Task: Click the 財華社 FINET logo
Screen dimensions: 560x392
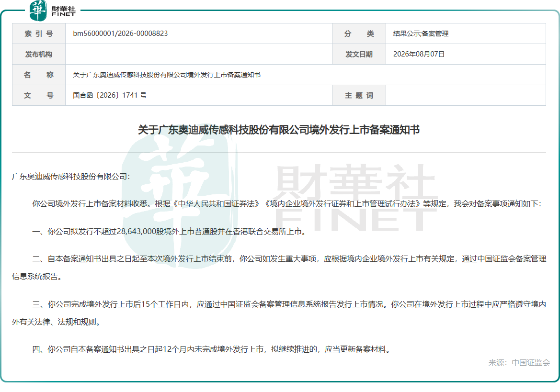Action: coord(53,11)
